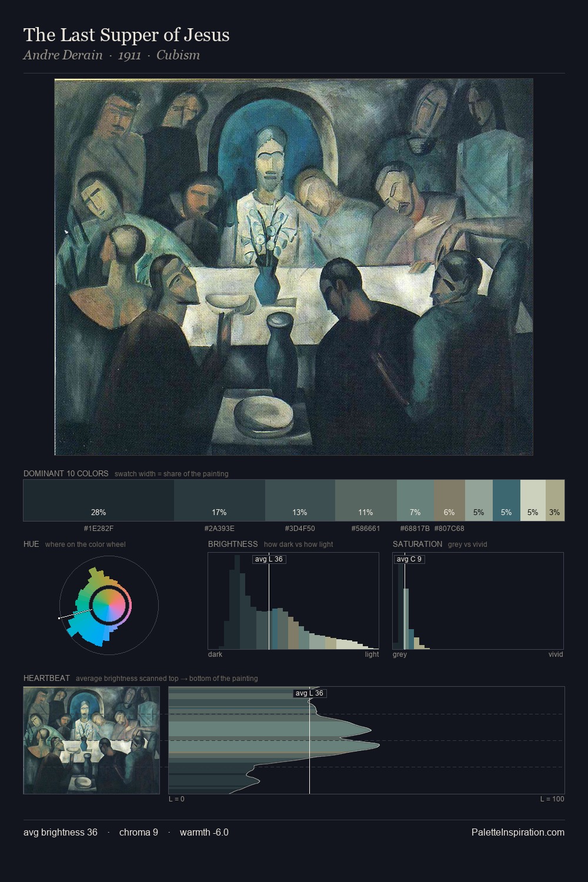Click the small heartbeat painting thumbnail
This screenshot has width=588, height=882.
[92, 740]
